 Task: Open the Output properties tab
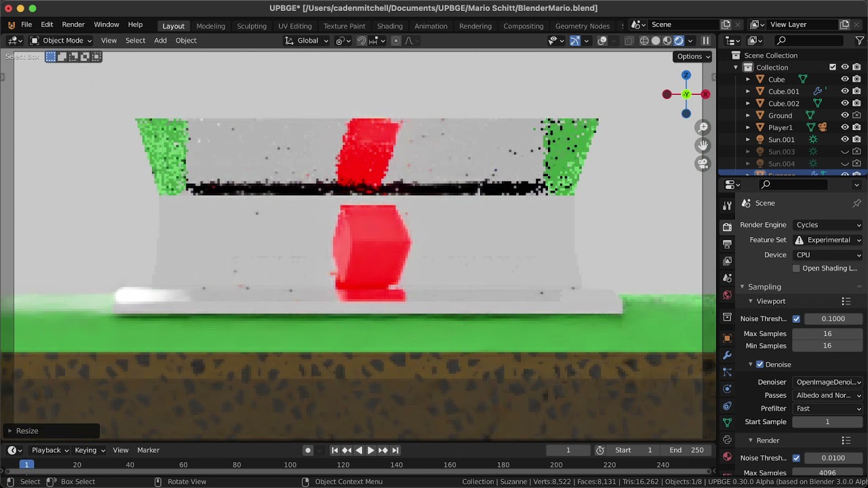(727, 244)
